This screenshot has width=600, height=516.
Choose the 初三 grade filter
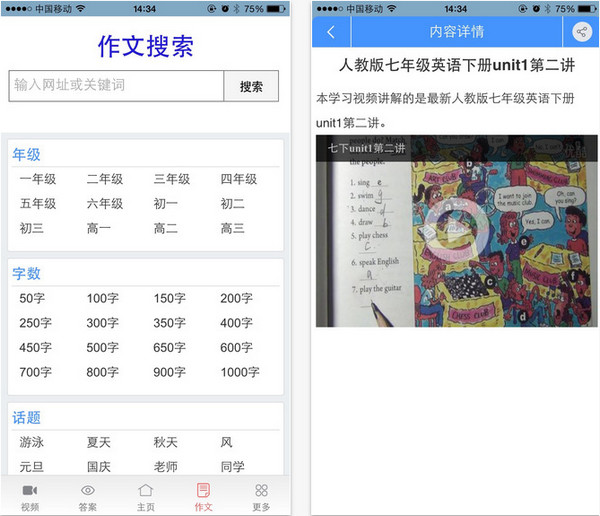pos(32,229)
